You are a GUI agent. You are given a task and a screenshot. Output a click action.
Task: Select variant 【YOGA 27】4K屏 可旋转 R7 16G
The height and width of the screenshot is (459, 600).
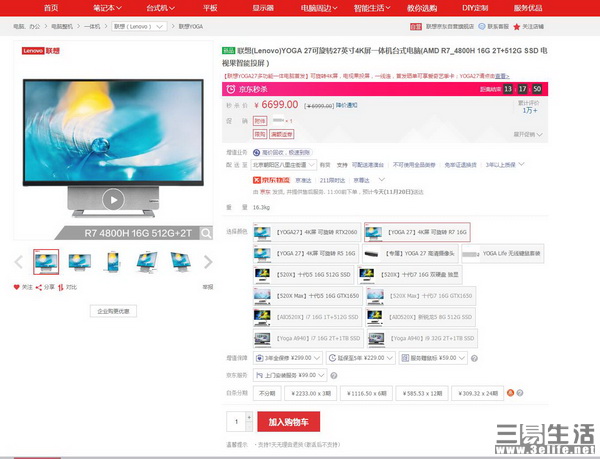[x=417, y=232]
